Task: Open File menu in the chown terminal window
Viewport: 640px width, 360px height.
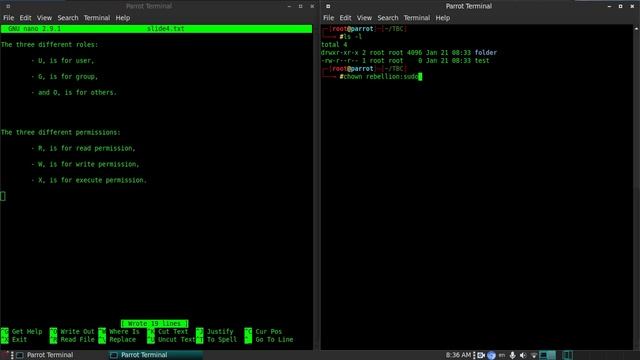Action: pos(329,18)
